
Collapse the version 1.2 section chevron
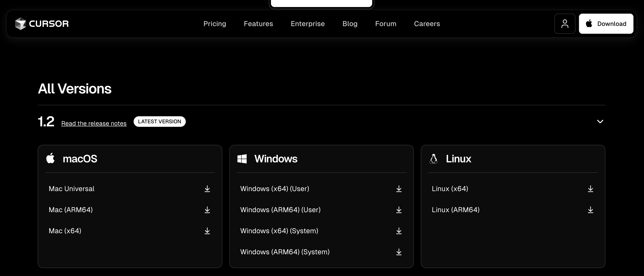click(600, 122)
